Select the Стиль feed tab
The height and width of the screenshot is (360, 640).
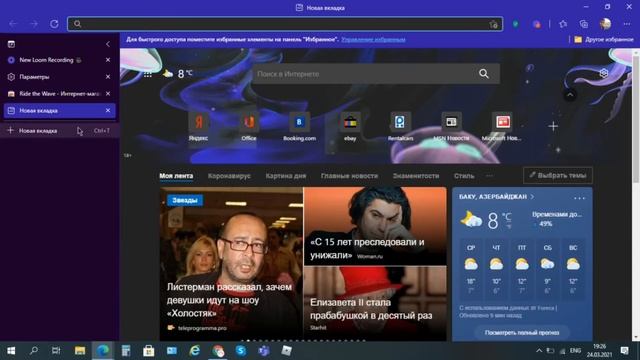point(464,176)
